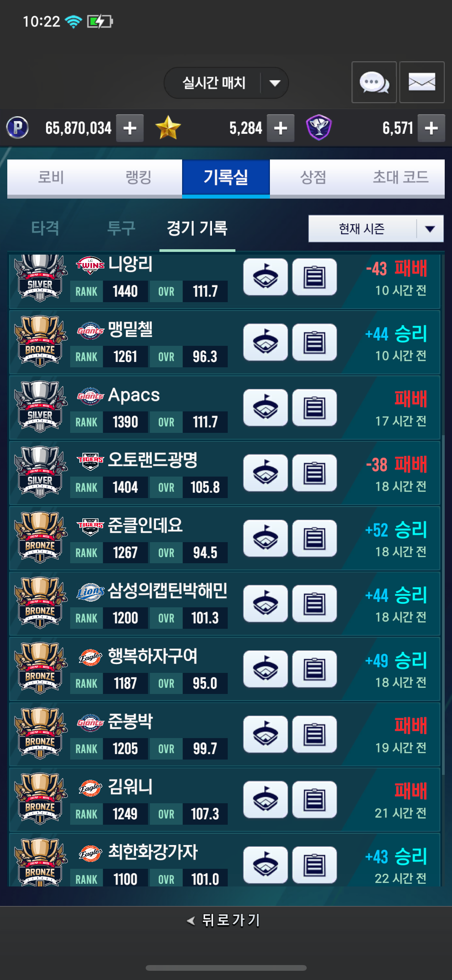This screenshot has width=452, height=980.
Task: Select the 타격 sub-tab
Action: [45, 229]
